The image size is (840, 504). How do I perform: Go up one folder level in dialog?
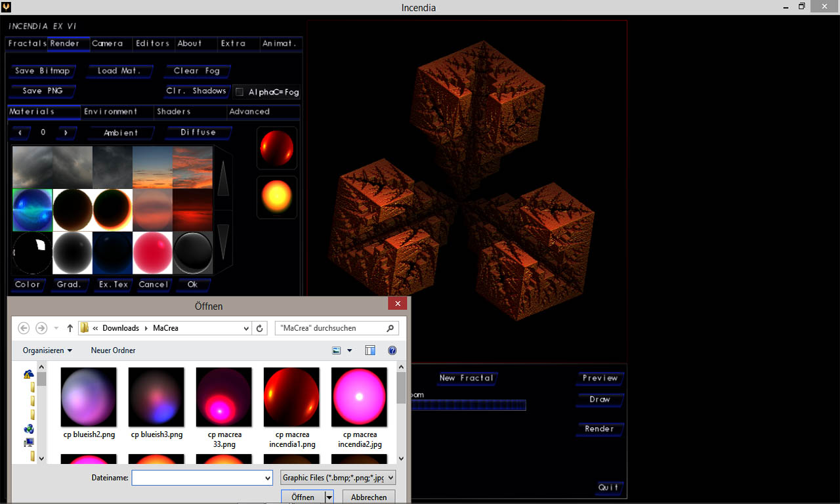pos(70,328)
